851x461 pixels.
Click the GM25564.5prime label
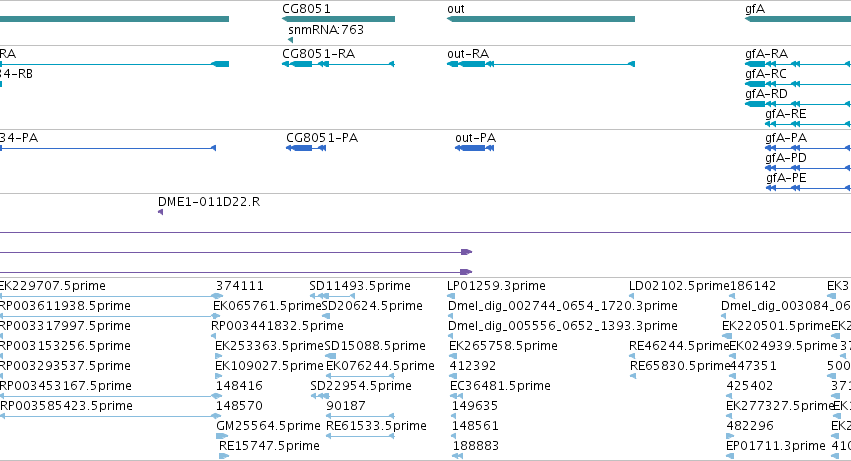tap(268, 427)
